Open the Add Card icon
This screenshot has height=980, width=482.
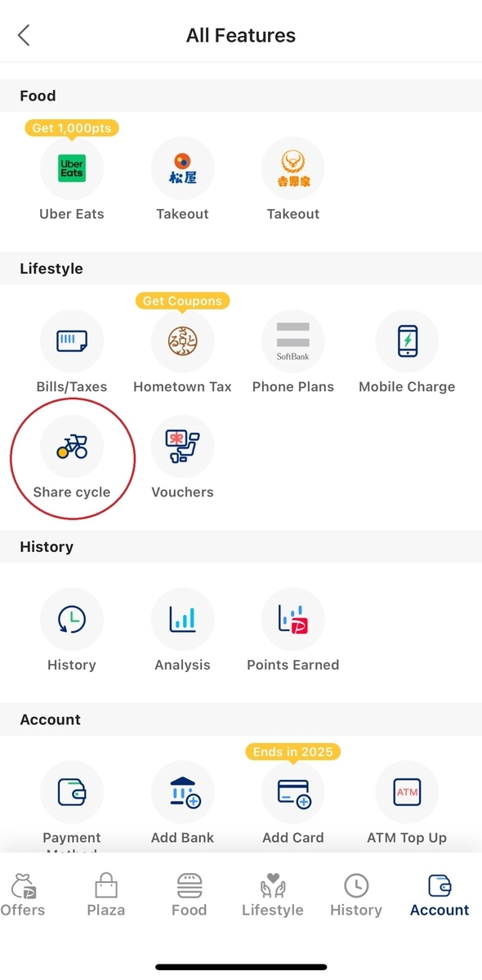pyautogui.click(x=293, y=792)
